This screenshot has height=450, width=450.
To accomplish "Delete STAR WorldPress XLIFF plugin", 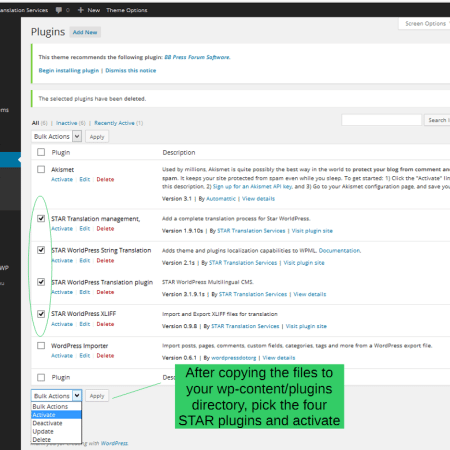I will pos(105,324).
